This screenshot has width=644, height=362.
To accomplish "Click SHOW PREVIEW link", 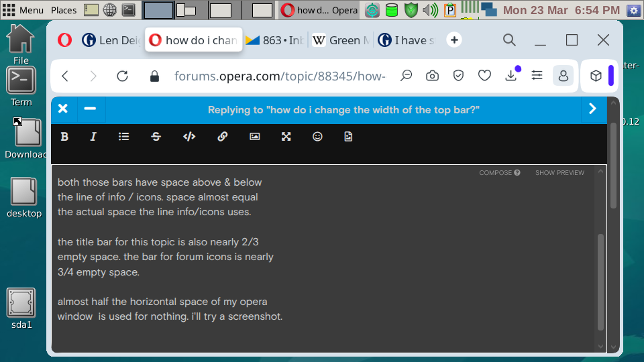I will click(x=559, y=173).
